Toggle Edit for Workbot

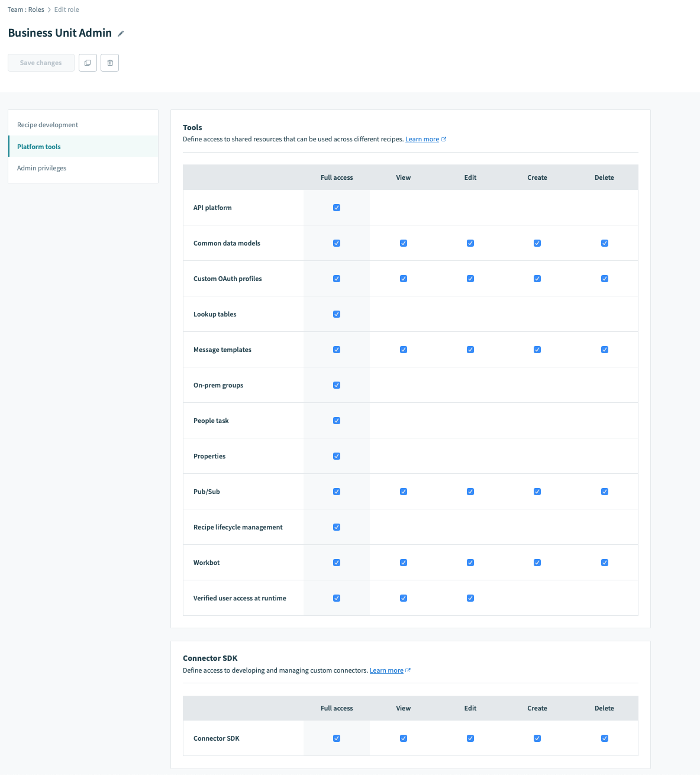[470, 563]
